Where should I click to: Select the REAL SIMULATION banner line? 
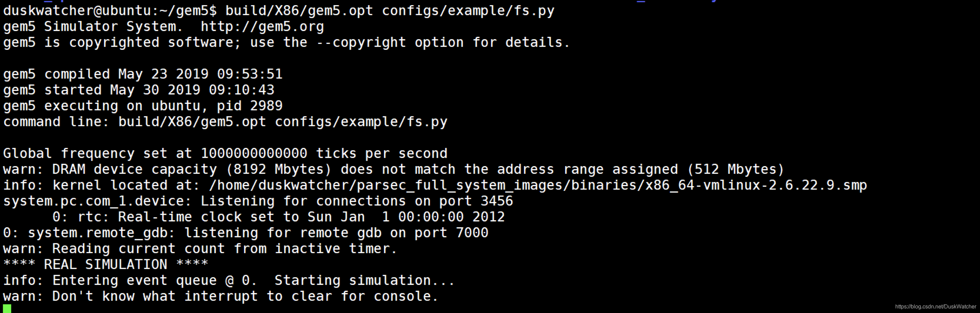(x=106, y=264)
